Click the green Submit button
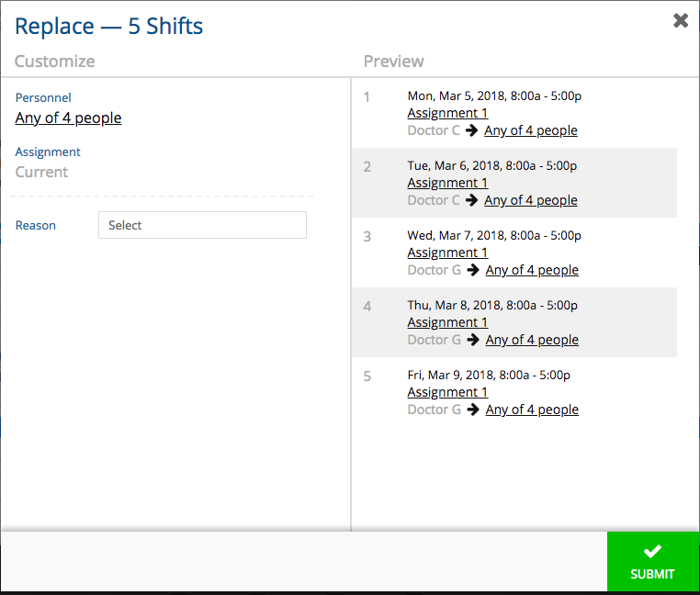This screenshot has width=700, height=595. tap(652, 562)
